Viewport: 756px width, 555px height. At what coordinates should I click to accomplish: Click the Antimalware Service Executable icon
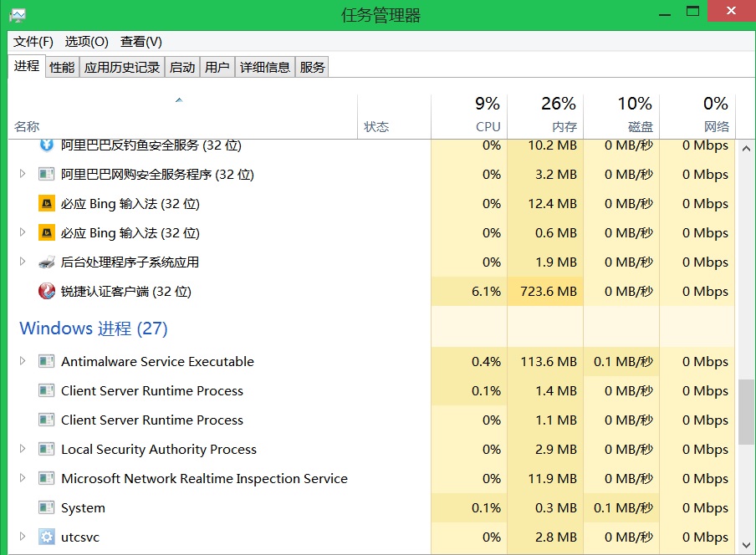(x=46, y=361)
